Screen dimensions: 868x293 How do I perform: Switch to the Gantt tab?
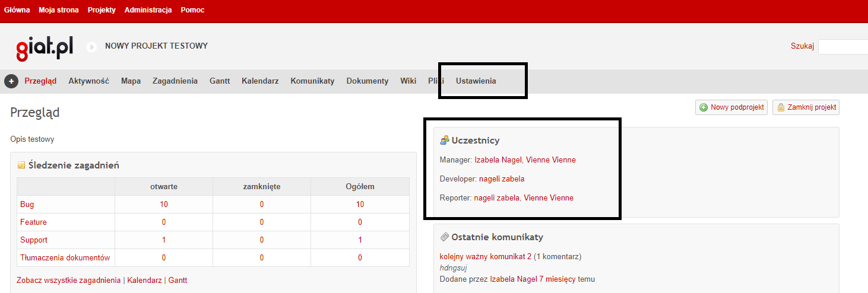[220, 81]
